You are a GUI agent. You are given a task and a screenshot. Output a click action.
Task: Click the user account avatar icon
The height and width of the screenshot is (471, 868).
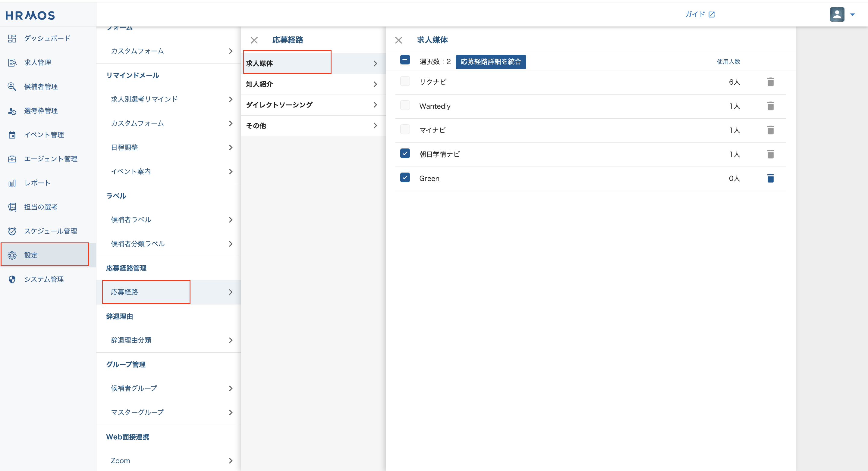tap(837, 14)
